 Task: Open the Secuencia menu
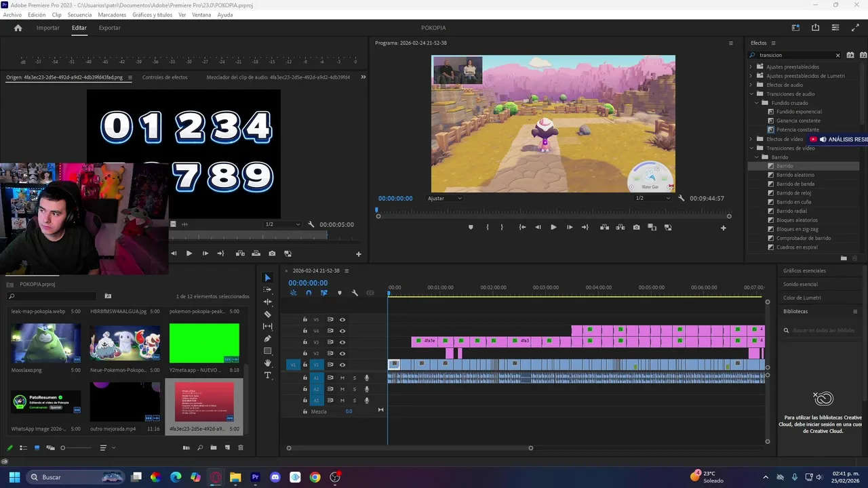(x=79, y=14)
